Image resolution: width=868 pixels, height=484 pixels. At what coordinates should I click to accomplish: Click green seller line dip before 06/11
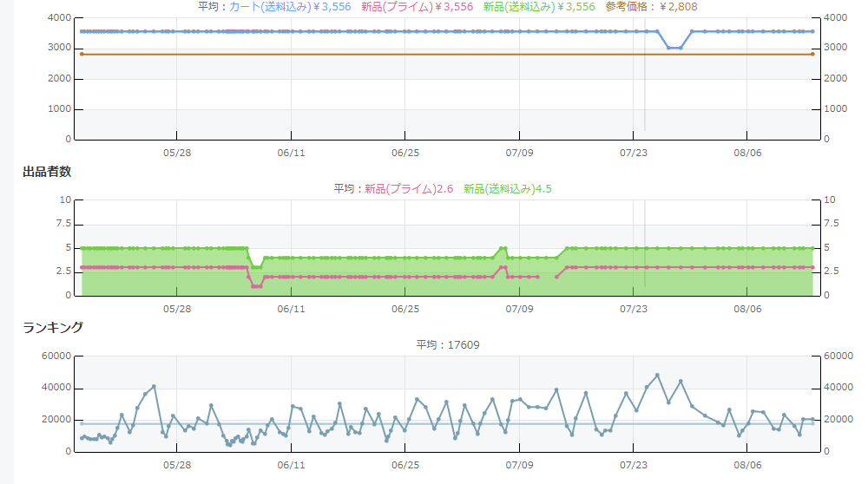256,267
